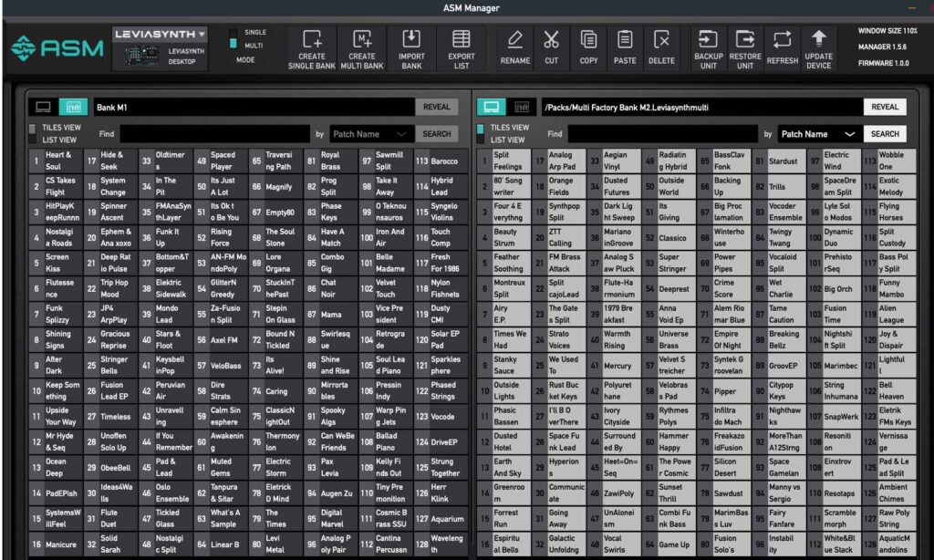This screenshot has width=934, height=560.
Task: Click the Create Single Bank icon
Action: 312,39
